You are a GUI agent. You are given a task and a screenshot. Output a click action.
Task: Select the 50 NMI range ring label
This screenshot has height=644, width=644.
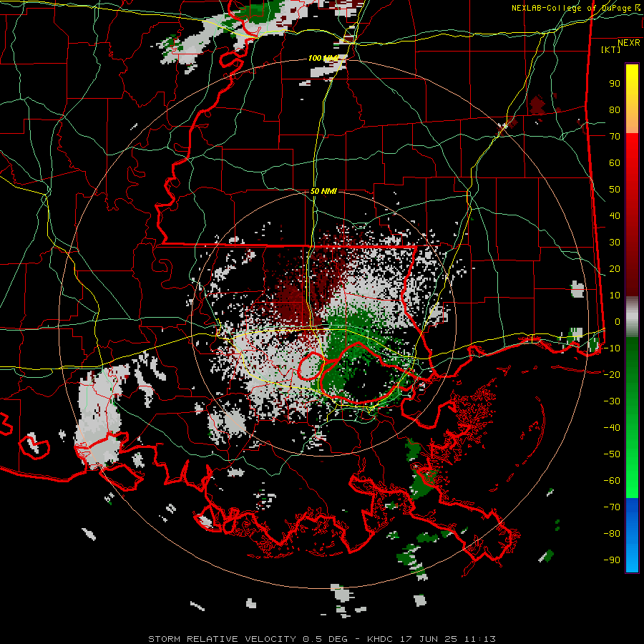[x=323, y=191]
